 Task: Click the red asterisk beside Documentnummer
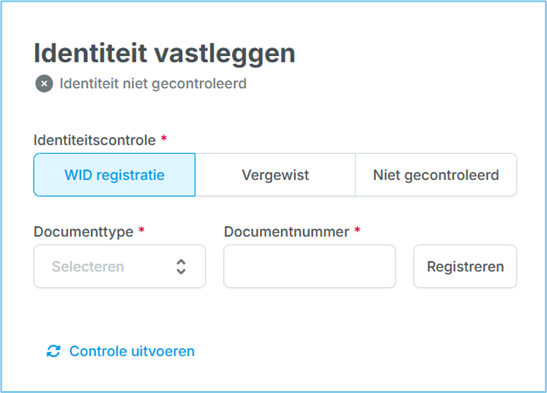(x=357, y=230)
